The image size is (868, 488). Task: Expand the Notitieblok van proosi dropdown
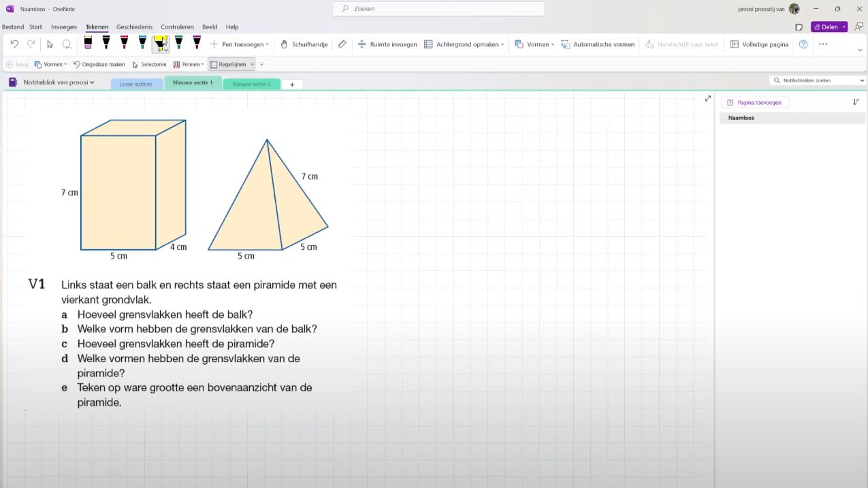pos(59,82)
